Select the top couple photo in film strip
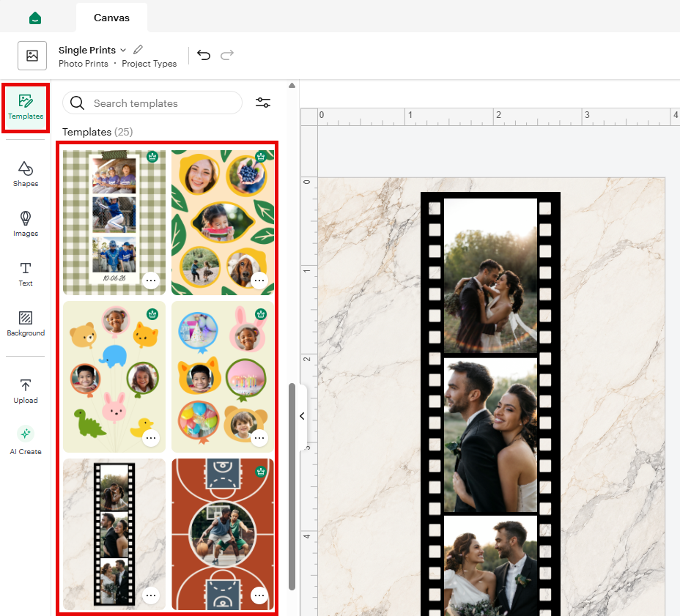680x616 pixels. (490, 275)
